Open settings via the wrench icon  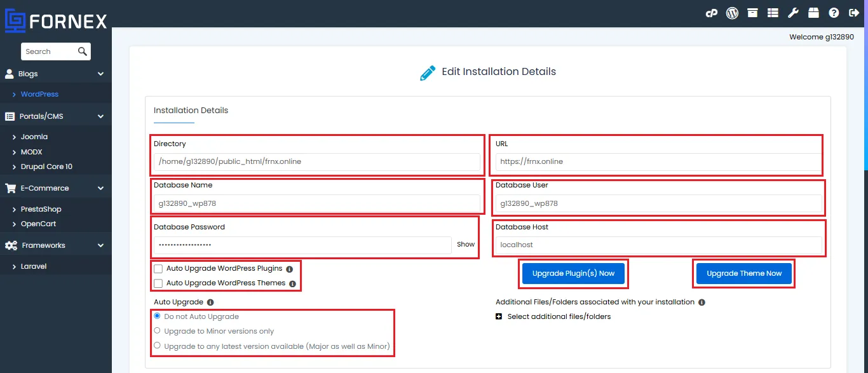793,13
